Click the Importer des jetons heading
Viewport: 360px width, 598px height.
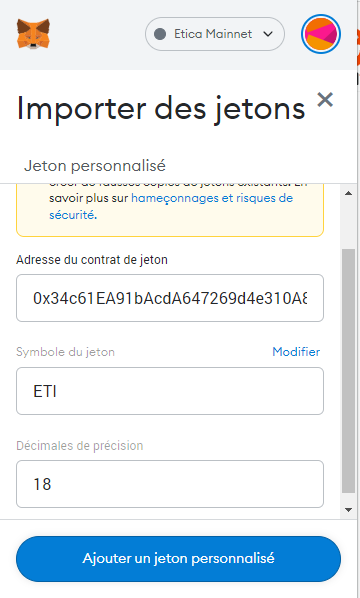161,109
